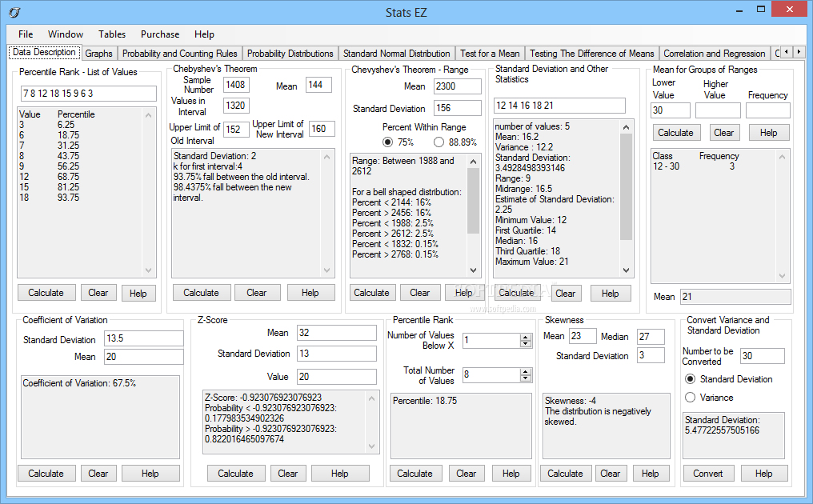Open the Help menu

204,34
